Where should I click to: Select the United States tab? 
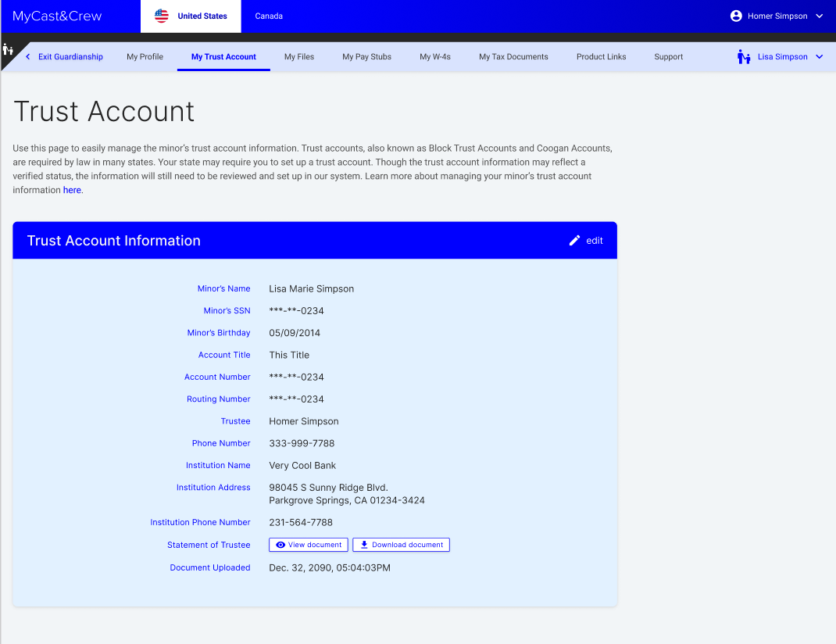(191, 16)
